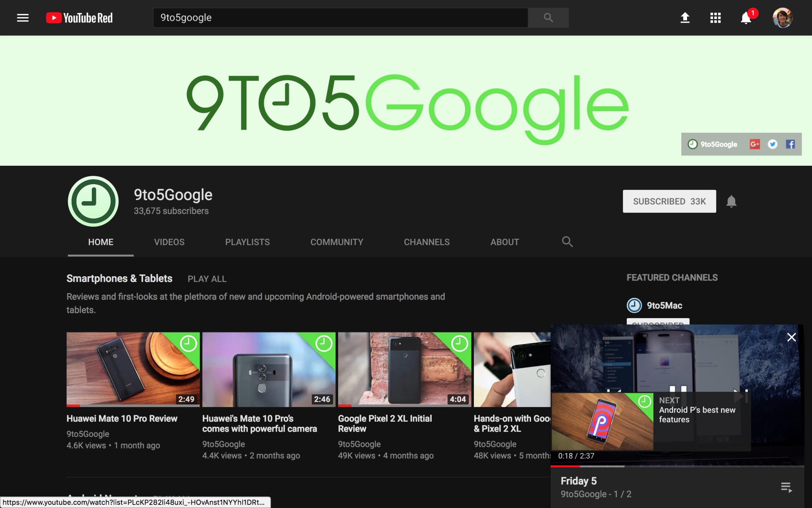Open the channel search magnifier

point(567,242)
